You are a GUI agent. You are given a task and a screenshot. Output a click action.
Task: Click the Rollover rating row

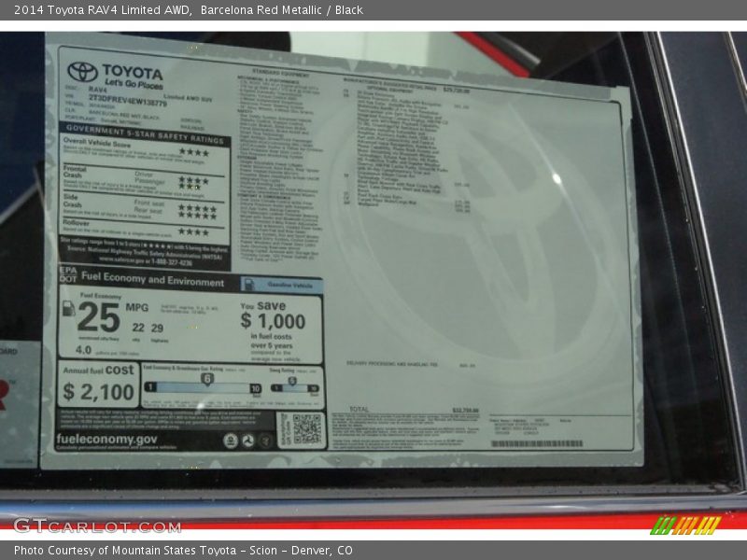[x=144, y=228]
